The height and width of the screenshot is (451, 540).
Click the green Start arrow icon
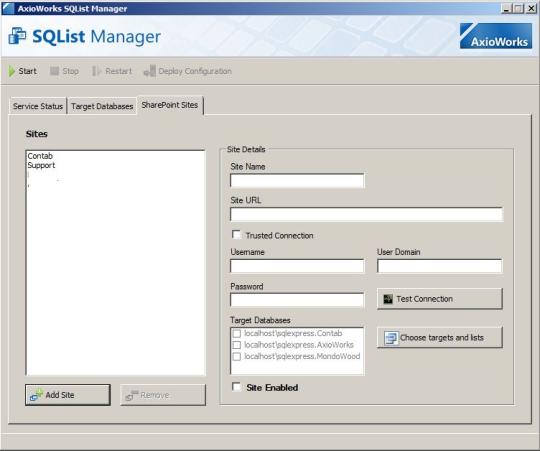pos(12,71)
